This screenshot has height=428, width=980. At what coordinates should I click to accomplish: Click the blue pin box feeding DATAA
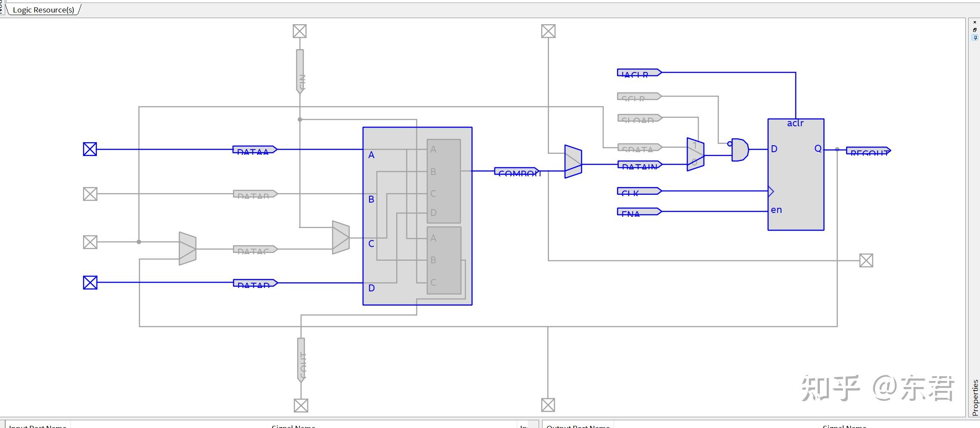click(x=90, y=149)
